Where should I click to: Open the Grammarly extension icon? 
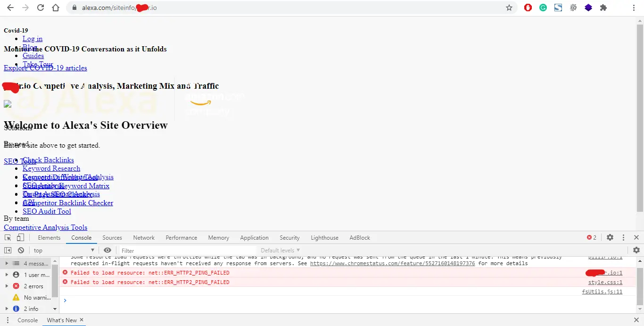tap(543, 8)
